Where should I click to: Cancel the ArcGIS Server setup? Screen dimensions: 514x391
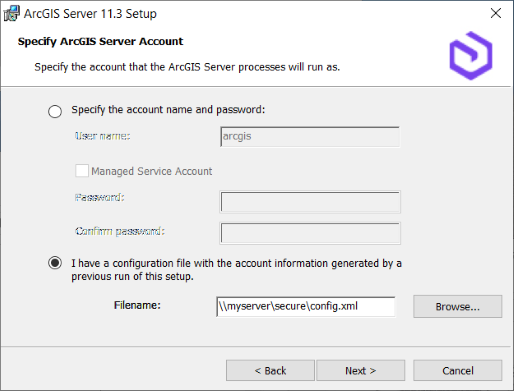coord(457,370)
